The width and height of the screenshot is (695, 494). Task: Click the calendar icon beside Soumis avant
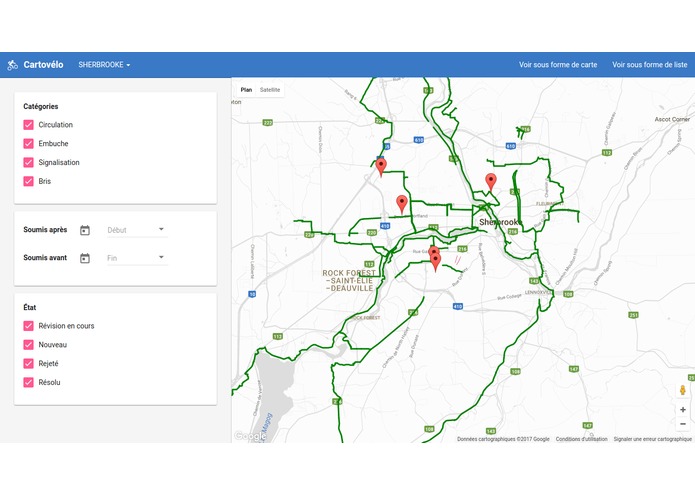coord(85,258)
